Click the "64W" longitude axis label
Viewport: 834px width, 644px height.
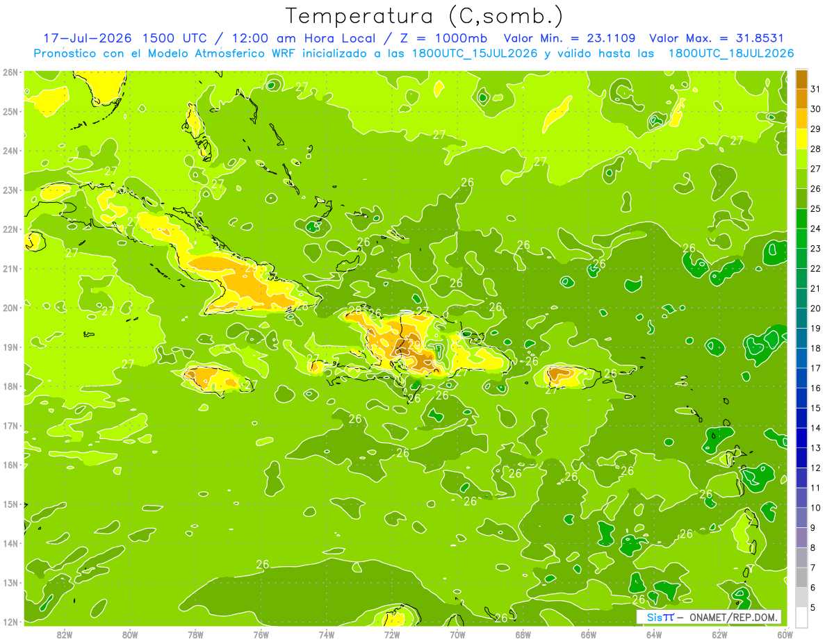click(654, 634)
